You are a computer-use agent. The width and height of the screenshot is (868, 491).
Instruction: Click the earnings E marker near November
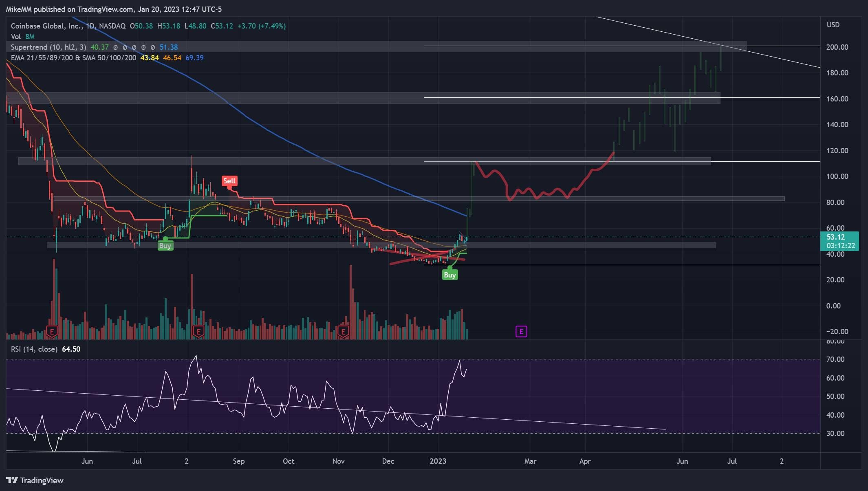pyautogui.click(x=343, y=332)
